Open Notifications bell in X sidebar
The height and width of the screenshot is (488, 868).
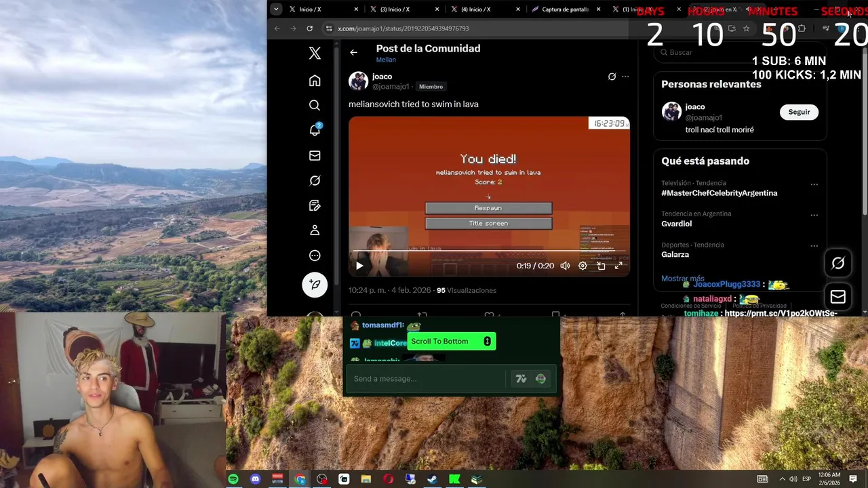click(x=315, y=129)
